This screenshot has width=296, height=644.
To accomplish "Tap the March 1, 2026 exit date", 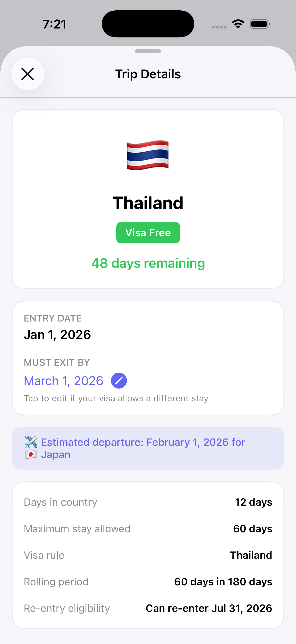I will point(64,381).
